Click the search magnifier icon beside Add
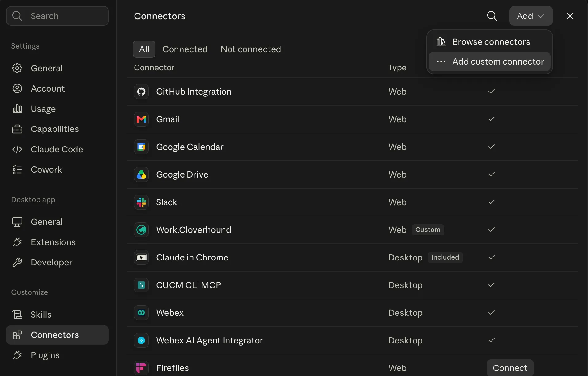 [492, 16]
